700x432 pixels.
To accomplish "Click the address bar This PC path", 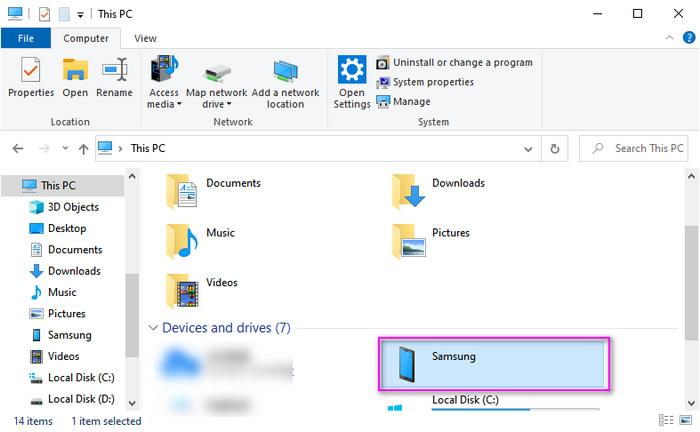I will pos(148,148).
